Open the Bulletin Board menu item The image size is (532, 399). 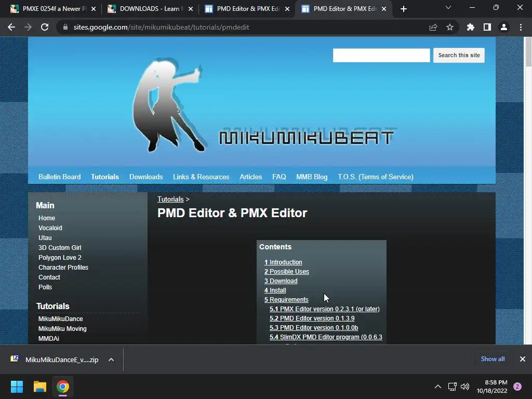click(59, 177)
